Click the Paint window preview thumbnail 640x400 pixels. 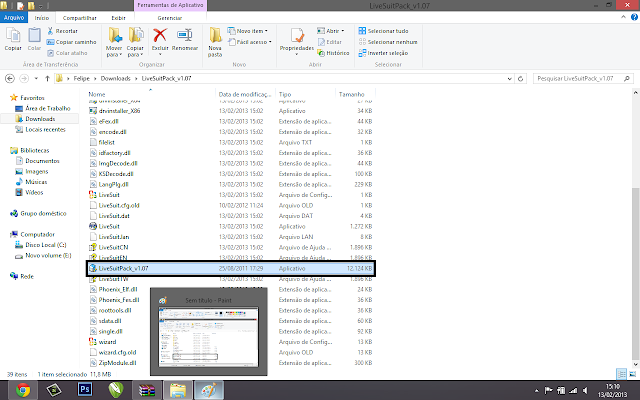click(x=209, y=337)
